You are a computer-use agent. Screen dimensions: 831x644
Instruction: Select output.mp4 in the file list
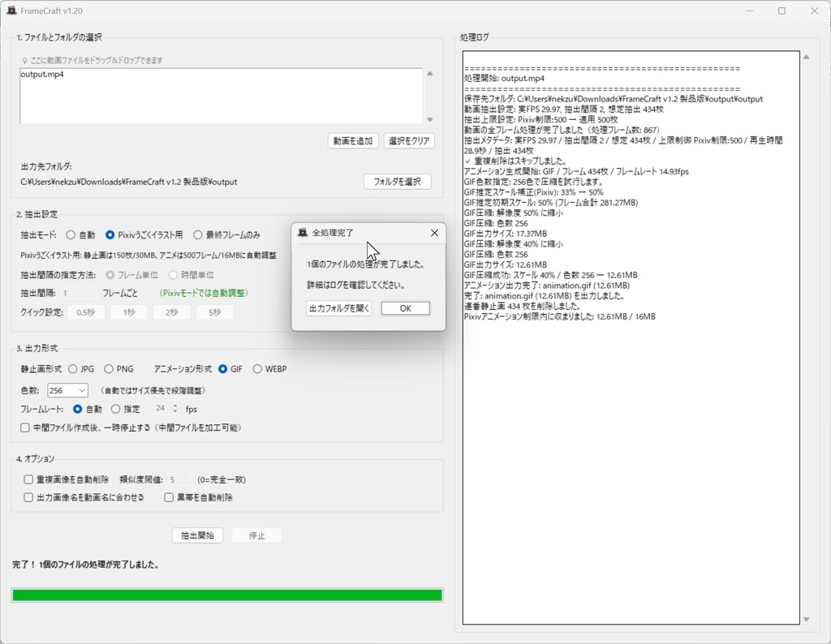42,74
